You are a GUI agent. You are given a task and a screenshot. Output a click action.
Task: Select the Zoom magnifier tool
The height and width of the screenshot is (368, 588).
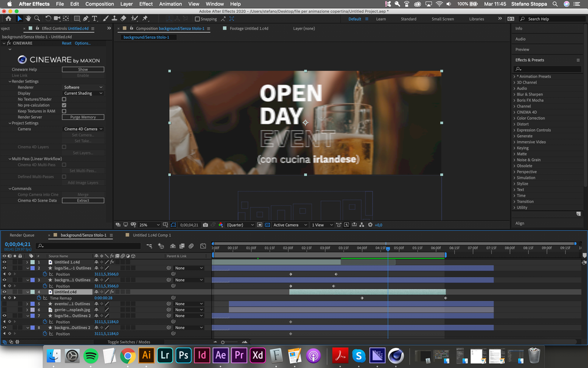point(37,18)
